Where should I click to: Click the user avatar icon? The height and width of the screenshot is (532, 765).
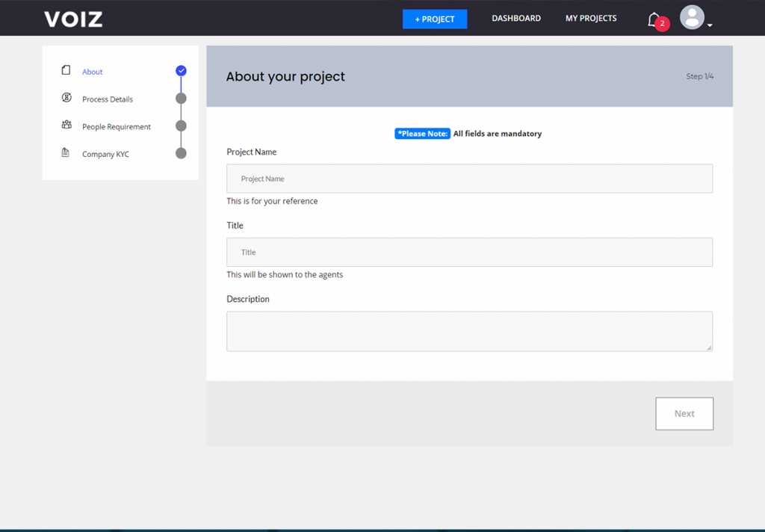point(692,17)
